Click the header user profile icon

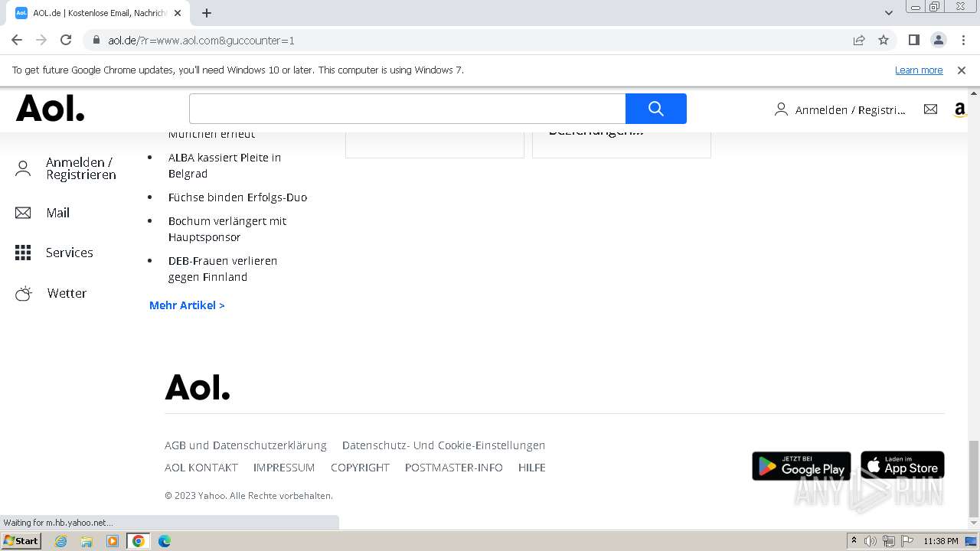click(781, 109)
